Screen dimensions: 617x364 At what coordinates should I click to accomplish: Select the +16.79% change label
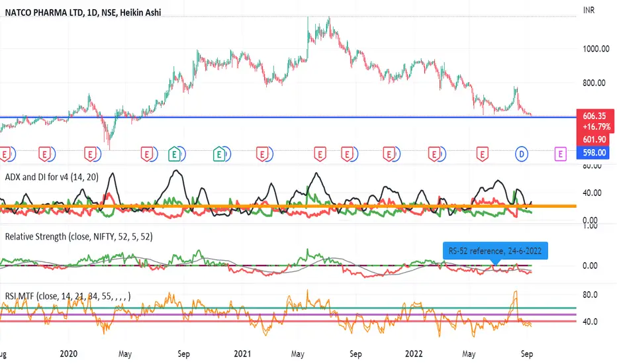click(596, 126)
